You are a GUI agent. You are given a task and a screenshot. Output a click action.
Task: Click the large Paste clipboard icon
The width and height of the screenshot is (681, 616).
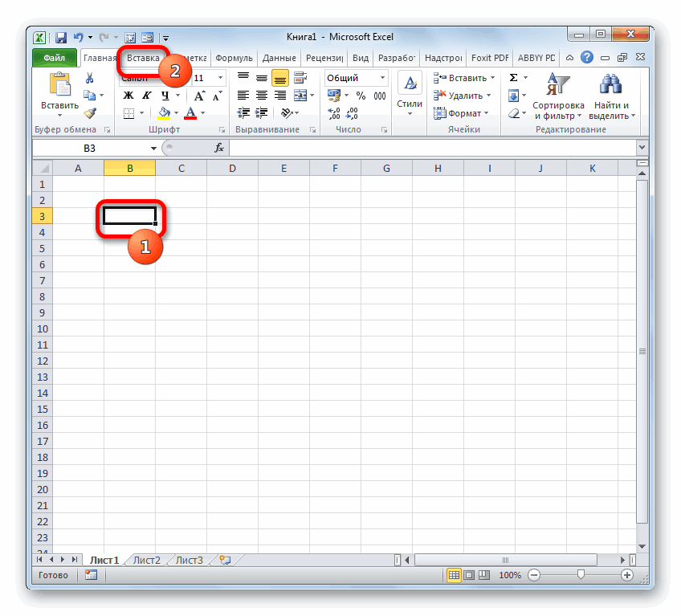click(60, 84)
